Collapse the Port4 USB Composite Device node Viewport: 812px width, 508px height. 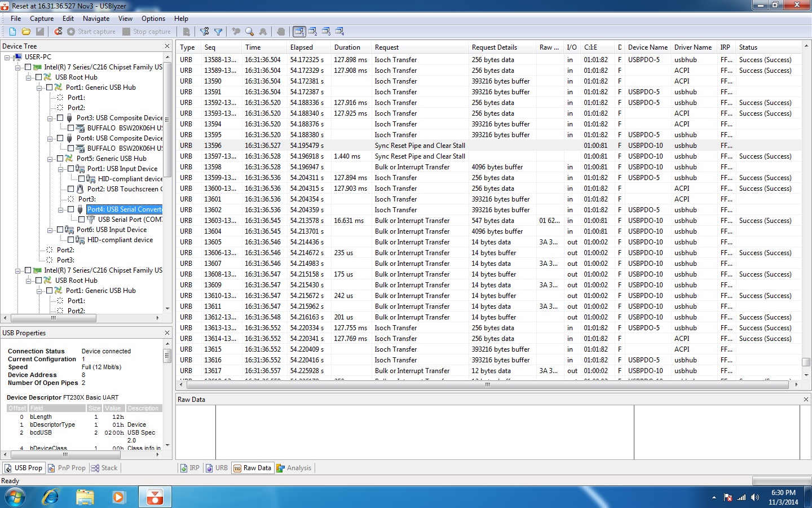[50, 138]
